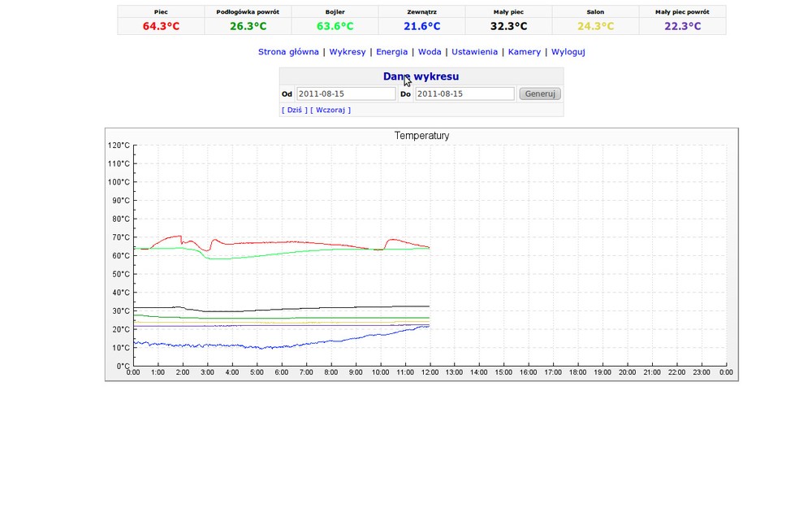
Task: Click the Dane wykresu heading
Action: [x=421, y=76]
